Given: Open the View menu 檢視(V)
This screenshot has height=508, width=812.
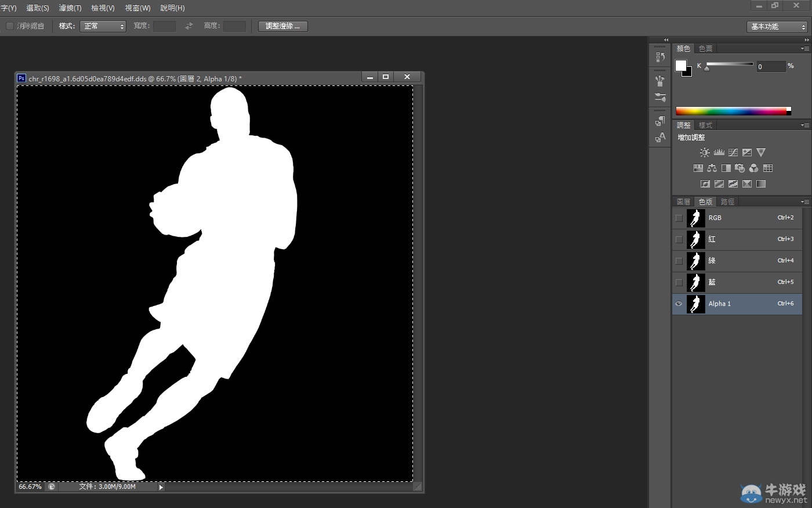Looking at the screenshot, I should coord(103,8).
